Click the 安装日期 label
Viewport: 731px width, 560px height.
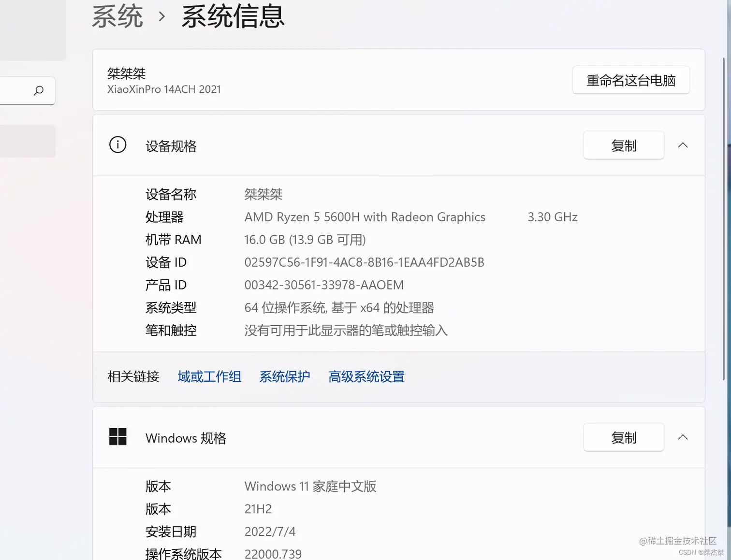pyautogui.click(x=171, y=532)
